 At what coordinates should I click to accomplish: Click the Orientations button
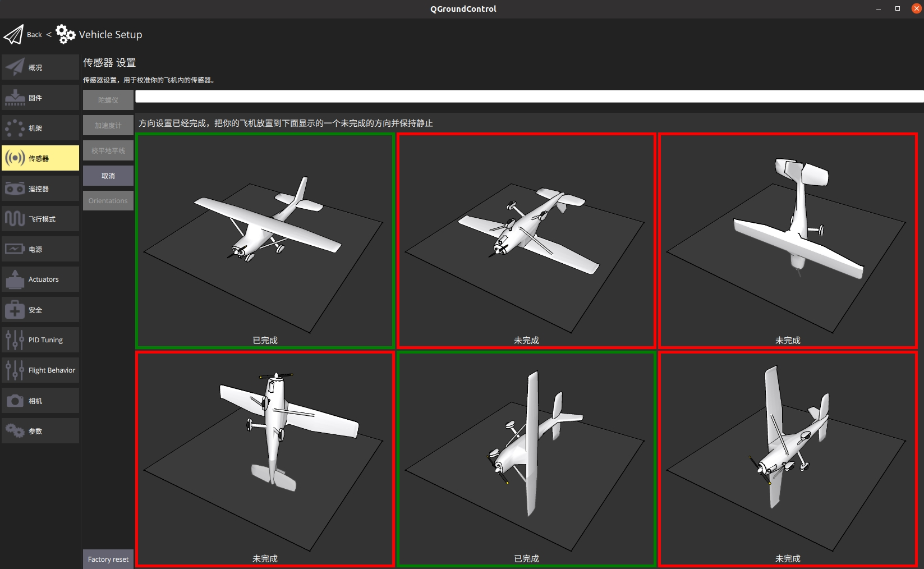(x=108, y=201)
